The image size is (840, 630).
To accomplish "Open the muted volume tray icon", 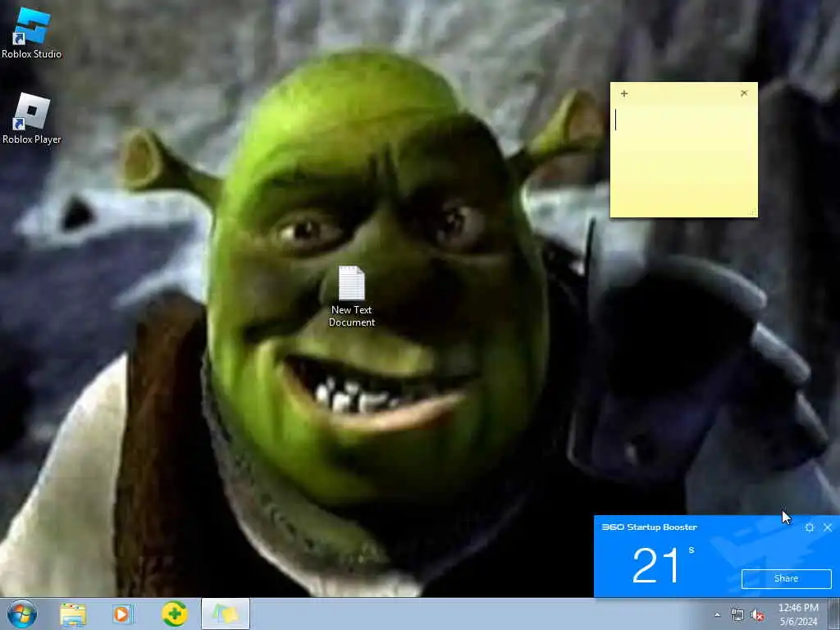I will 757,615.
